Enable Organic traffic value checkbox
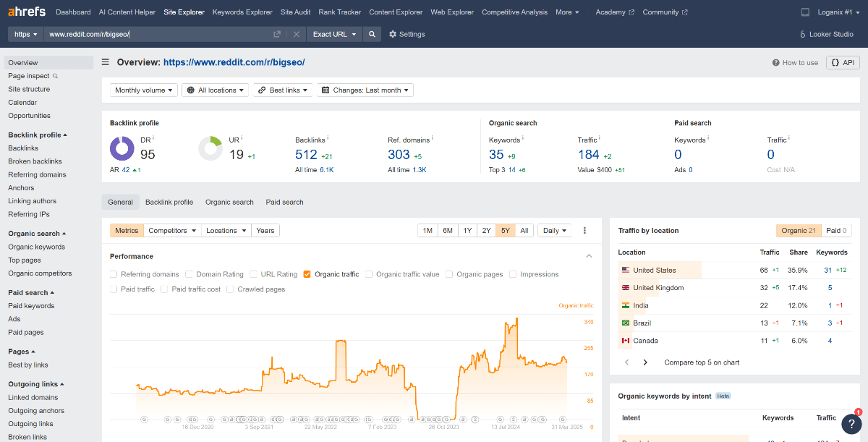Viewport: 868px width, 442px height. tap(369, 274)
